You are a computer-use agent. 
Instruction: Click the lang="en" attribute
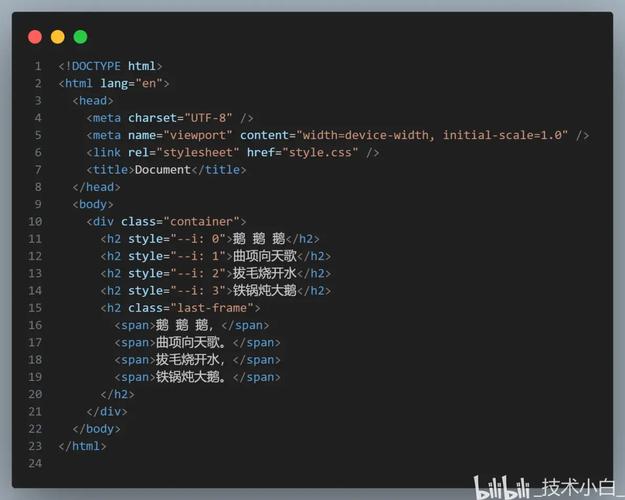(x=131, y=83)
